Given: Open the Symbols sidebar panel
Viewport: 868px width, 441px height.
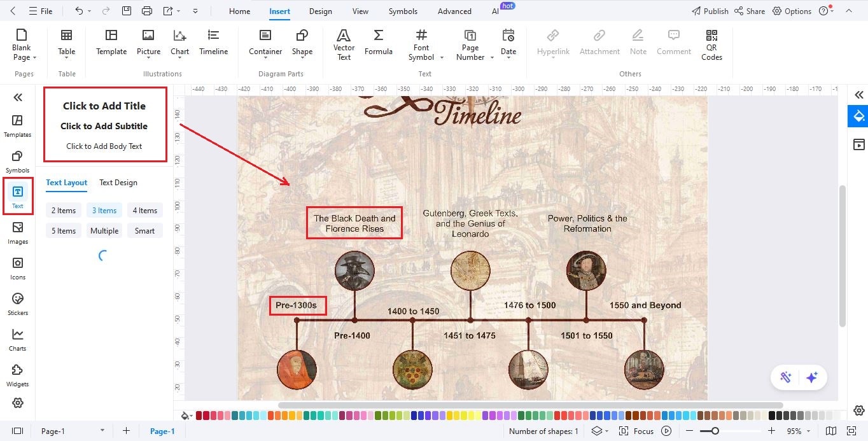Looking at the screenshot, I should [x=18, y=162].
